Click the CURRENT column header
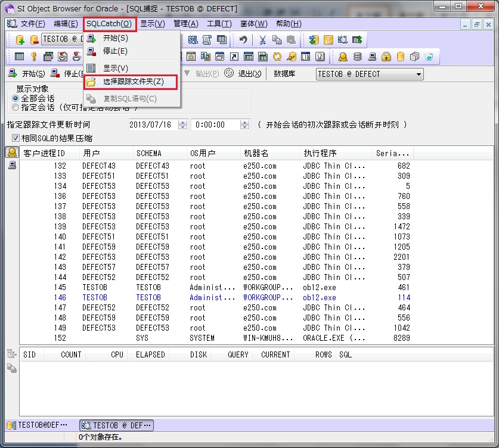The width and height of the screenshot is (499, 448). pyautogui.click(x=274, y=354)
